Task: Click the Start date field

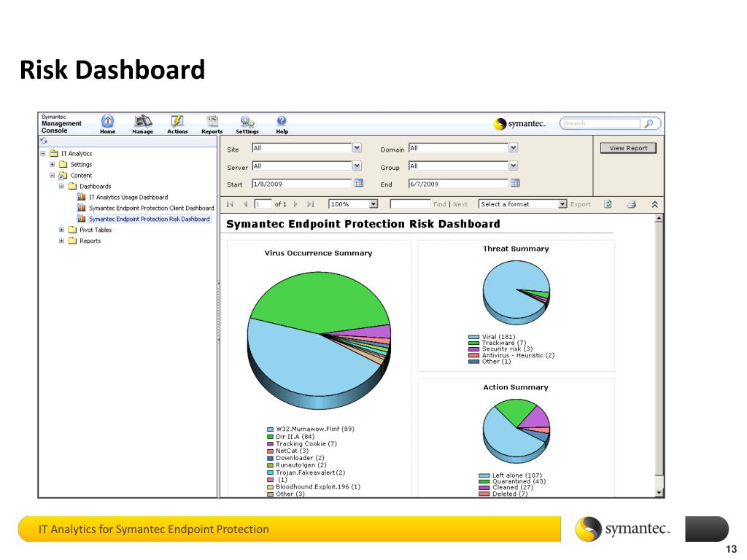Action: (x=301, y=184)
